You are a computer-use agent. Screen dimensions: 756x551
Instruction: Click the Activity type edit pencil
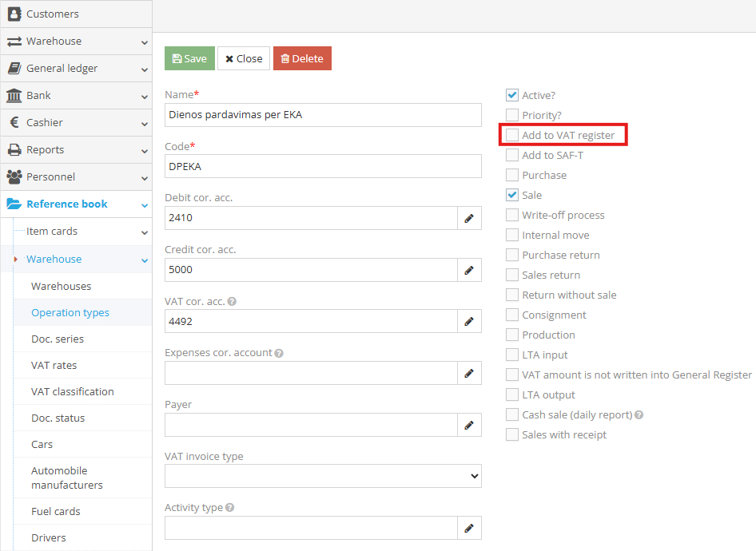469,528
